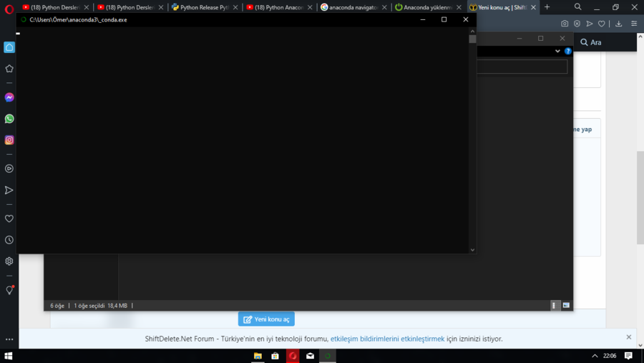Switch to the large icons view in Explorer
Screen dimensions: 644x363
(566, 306)
